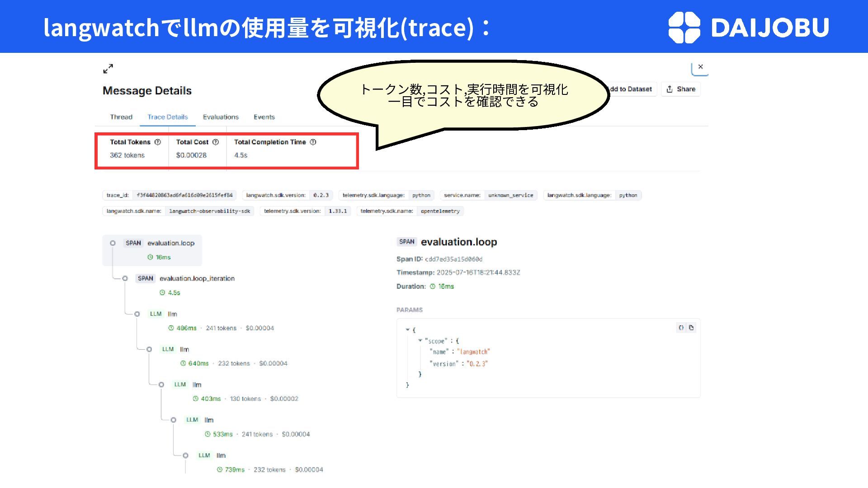Viewport: 868px width, 488px height.
Task: Click the Timestamp value in span details
Action: (x=478, y=272)
